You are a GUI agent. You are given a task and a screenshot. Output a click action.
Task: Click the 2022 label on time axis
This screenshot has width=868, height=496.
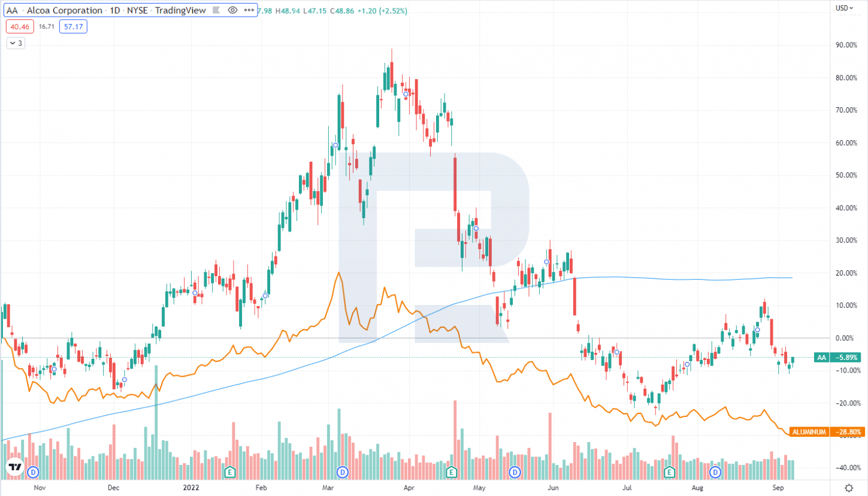pos(192,488)
